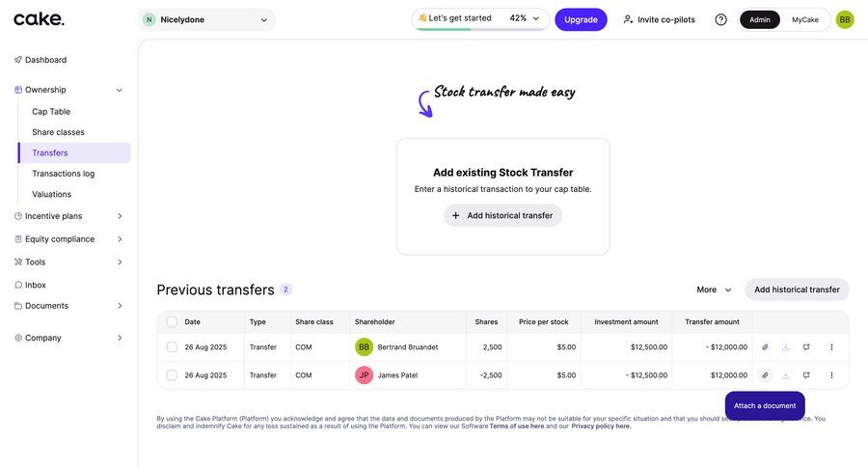Click the paperclip attach icon in James Patel's row
The width and height of the screenshot is (868, 467).
(765, 375)
